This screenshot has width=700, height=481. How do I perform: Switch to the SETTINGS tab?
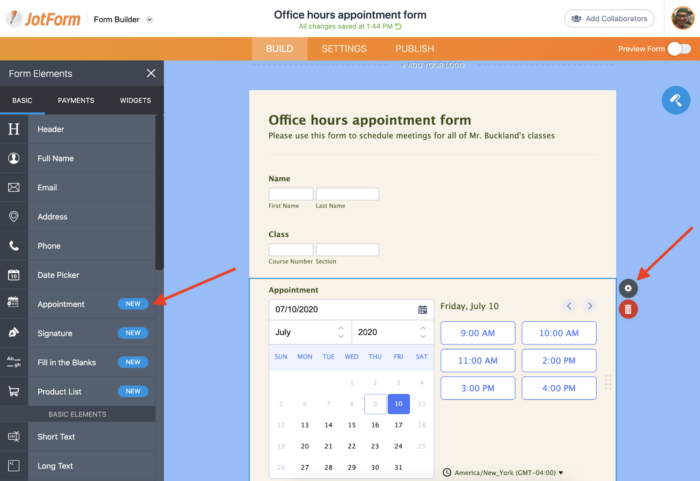[344, 49]
